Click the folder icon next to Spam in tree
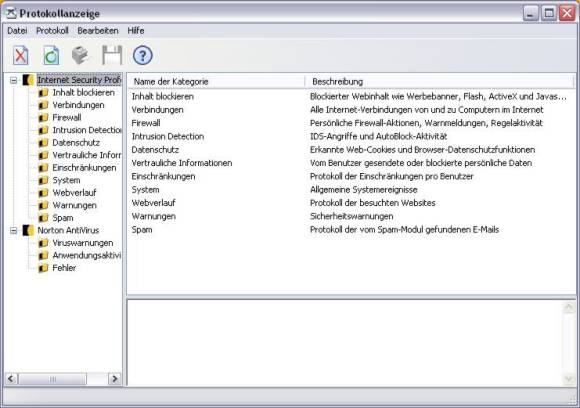The height and width of the screenshot is (408, 580). coord(43,218)
